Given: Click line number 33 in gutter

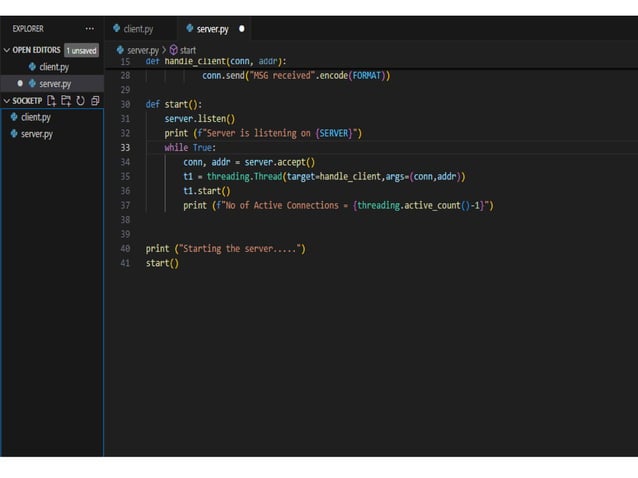Looking at the screenshot, I should coord(125,148).
